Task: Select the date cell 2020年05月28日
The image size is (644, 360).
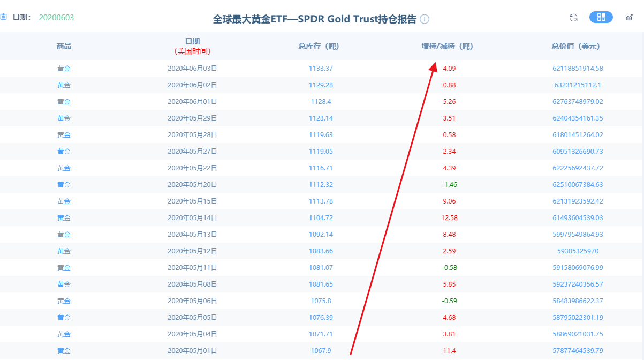Action: point(192,135)
